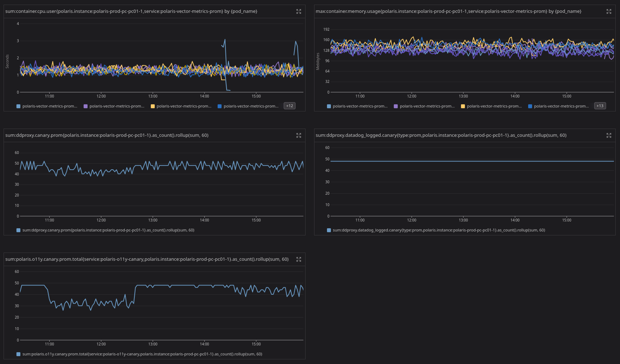Expand the CPU user graph to fullscreen
This screenshot has width=620, height=364.
[299, 11]
